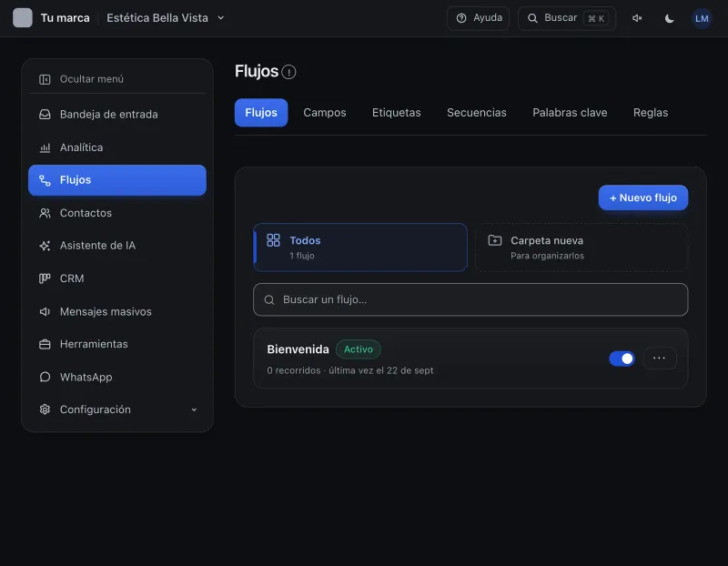Toggle the Bienvenida flow off
Screen dimensions: 728x566
click(x=622, y=359)
